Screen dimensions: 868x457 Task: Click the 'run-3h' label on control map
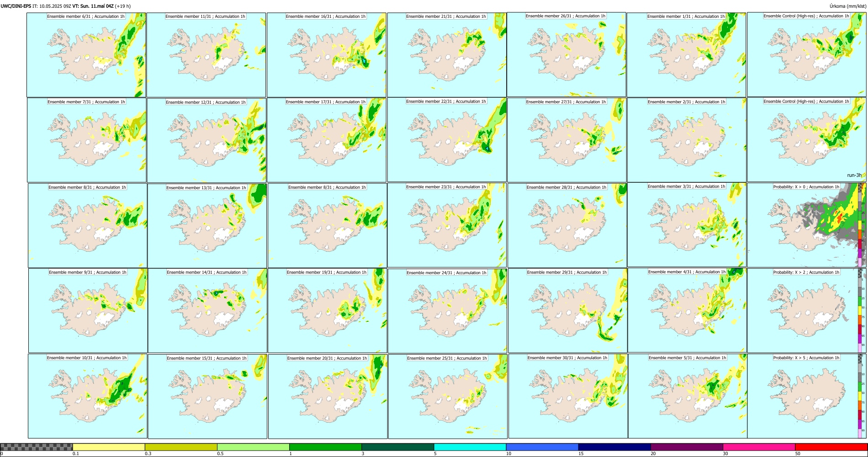tap(854, 175)
